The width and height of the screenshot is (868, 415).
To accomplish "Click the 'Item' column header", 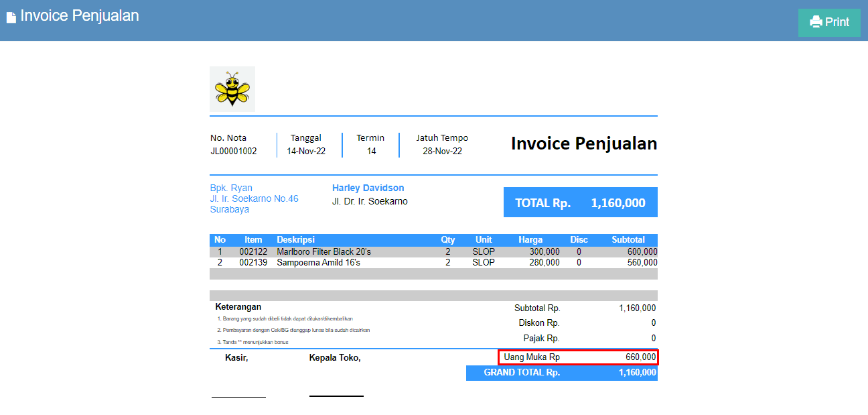I will [253, 239].
